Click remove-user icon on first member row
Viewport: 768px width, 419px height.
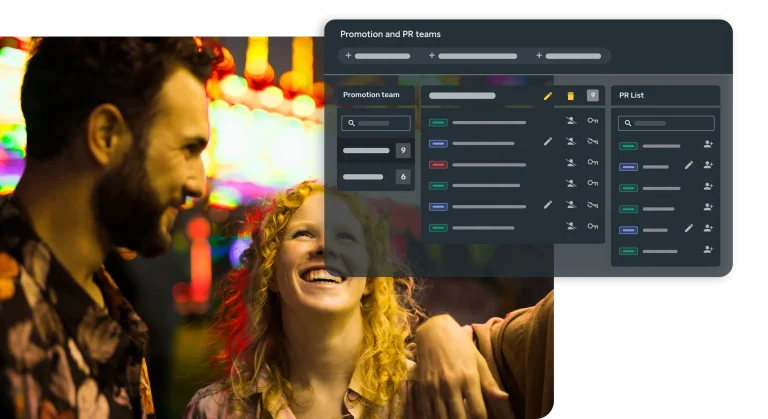571,121
